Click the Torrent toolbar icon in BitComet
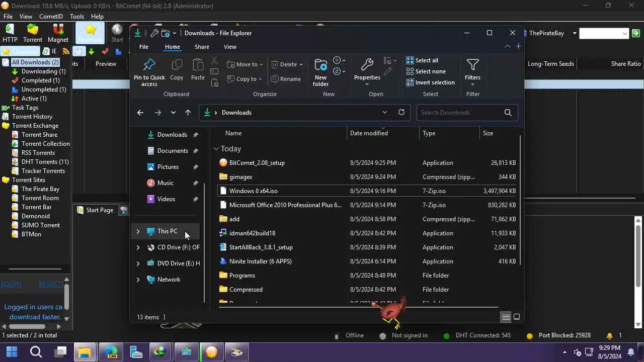Screen dimensions: 644x362 pyautogui.click(x=33, y=33)
